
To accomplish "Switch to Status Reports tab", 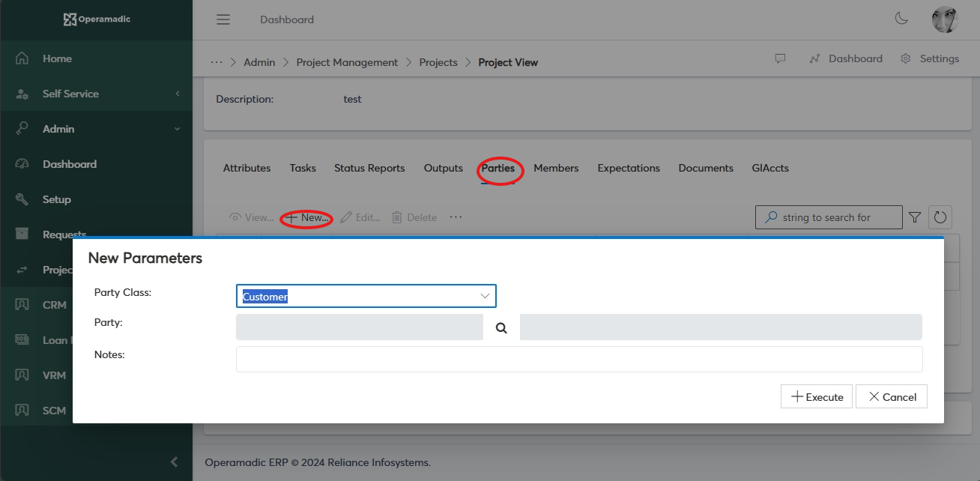I will [369, 168].
